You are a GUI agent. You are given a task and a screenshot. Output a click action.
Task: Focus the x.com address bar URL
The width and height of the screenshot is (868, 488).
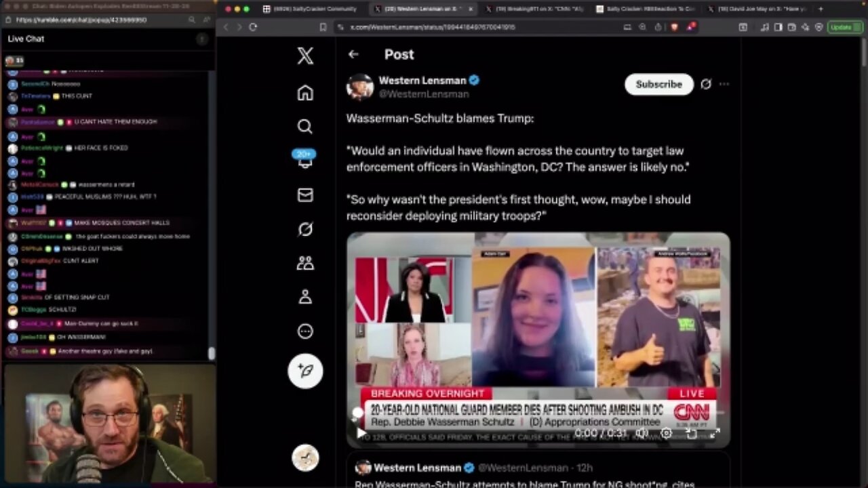point(433,27)
